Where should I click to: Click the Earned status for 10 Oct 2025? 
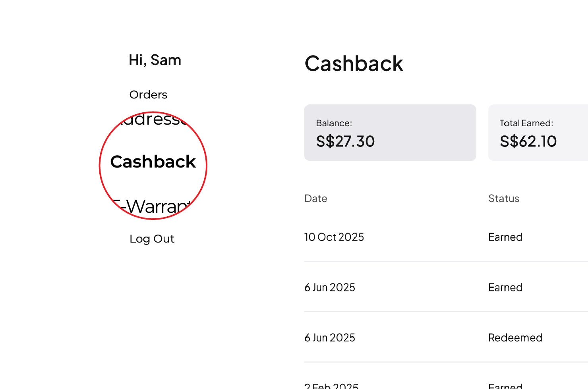pyautogui.click(x=505, y=237)
